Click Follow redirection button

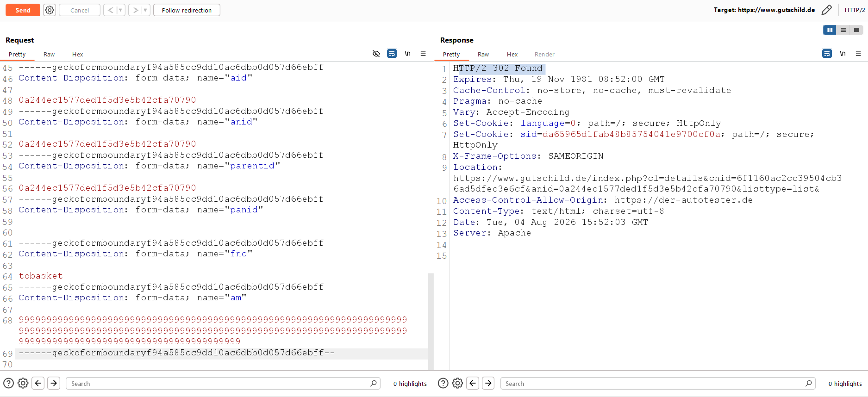pos(187,10)
